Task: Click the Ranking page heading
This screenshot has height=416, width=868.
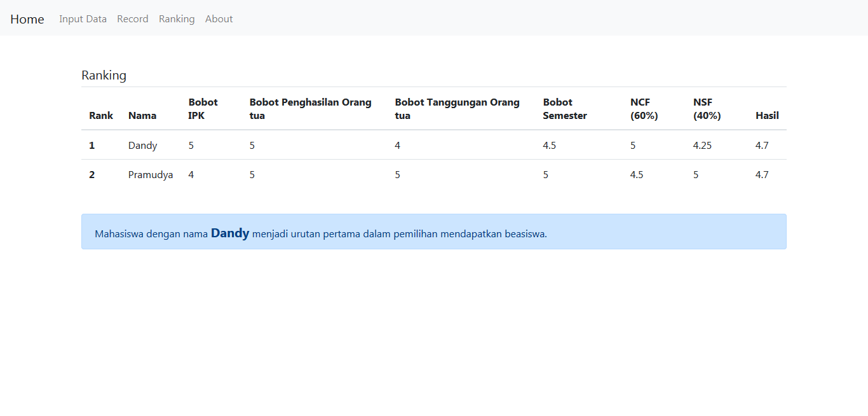Action: [104, 75]
